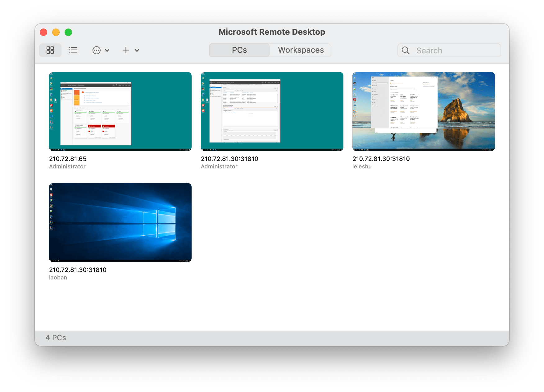Click Administrator label under 210.72.81.65
The image size is (544, 392).
click(x=67, y=167)
